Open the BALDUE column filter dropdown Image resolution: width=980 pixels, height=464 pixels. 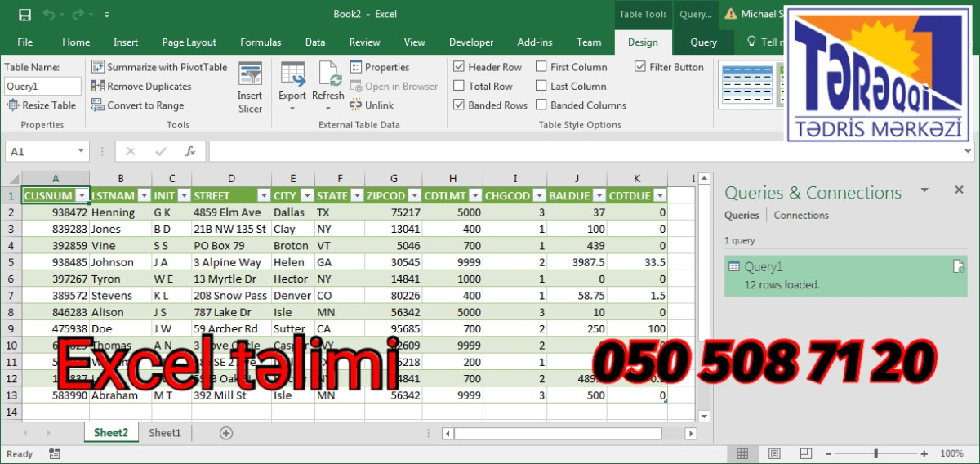599,196
